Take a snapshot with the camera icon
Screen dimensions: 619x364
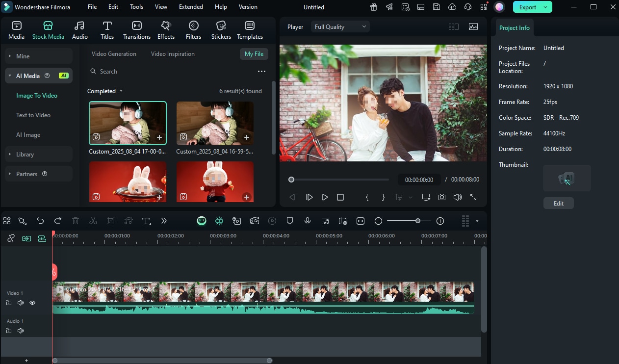[x=442, y=197]
